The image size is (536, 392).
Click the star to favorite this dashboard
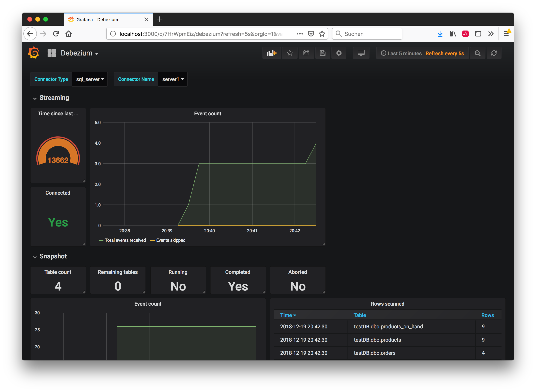point(290,53)
